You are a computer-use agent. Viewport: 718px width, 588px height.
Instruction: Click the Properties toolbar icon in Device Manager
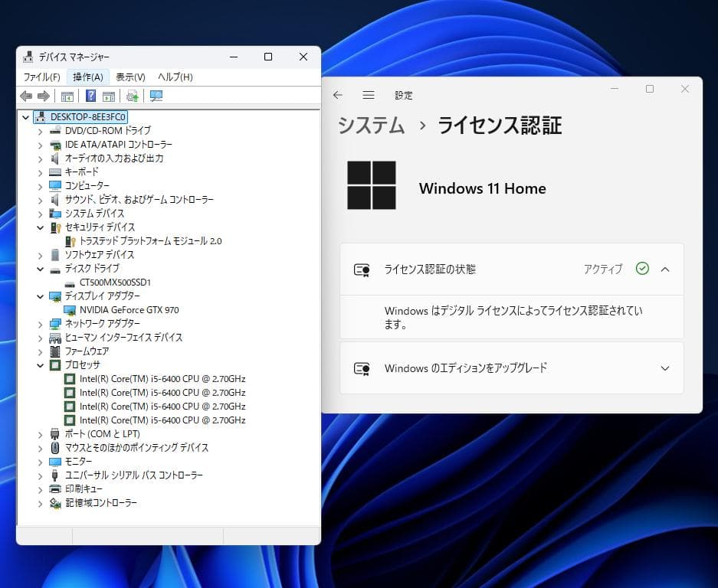(67, 96)
